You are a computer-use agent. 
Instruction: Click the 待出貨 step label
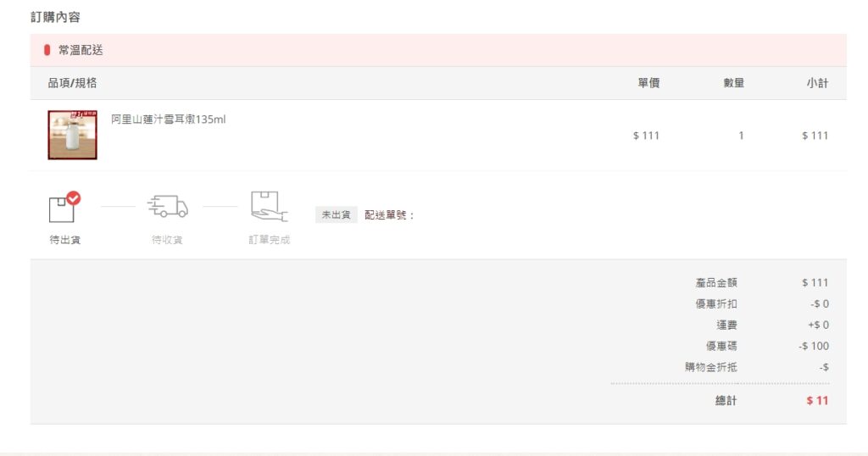65,240
